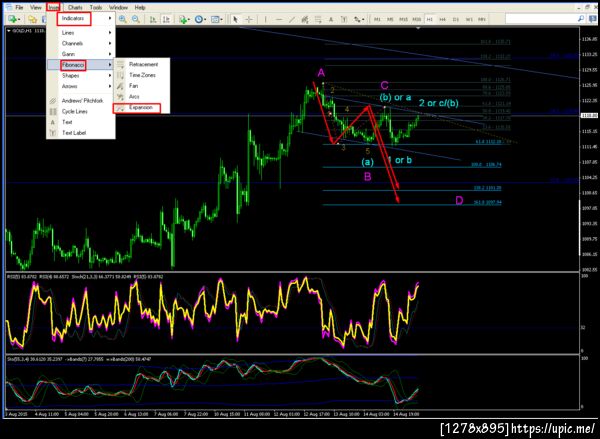
Task: Select Fibonacci Arcs in submenu
Action: [x=142, y=96]
